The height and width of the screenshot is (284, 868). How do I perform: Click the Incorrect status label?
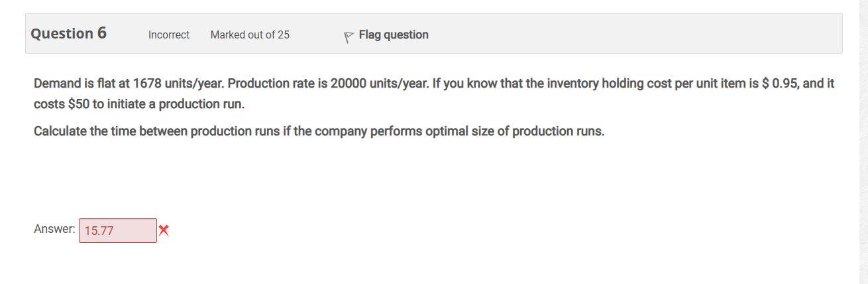pyautogui.click(x=169, y=35)
